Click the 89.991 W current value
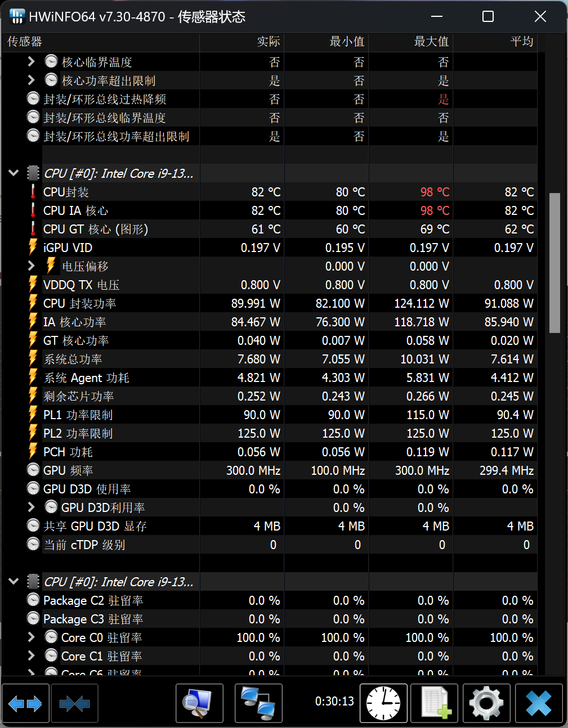This screenshot has height=728, width=568. [256, 303]
